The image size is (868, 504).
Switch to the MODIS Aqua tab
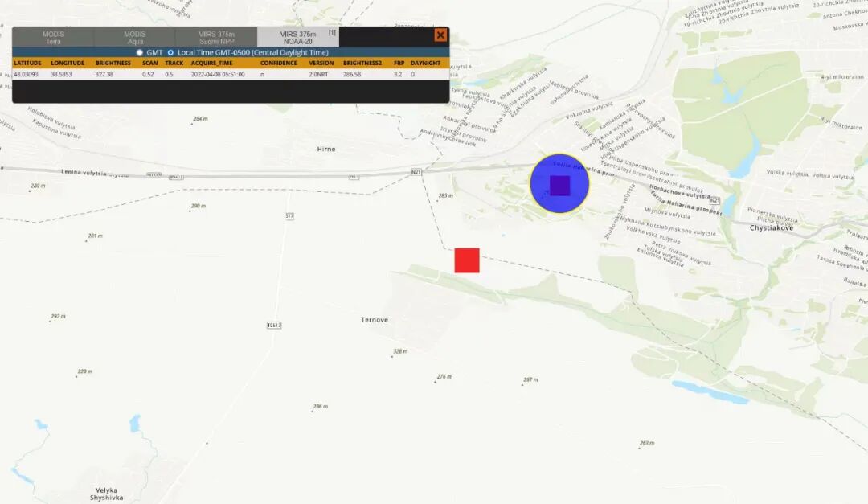(x=134, y=37)
